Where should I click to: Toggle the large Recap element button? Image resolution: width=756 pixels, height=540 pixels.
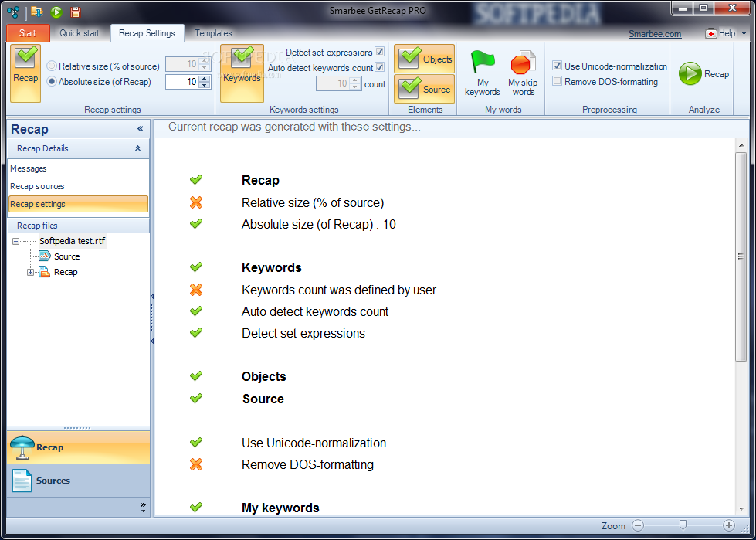click(x=25, y=73)
